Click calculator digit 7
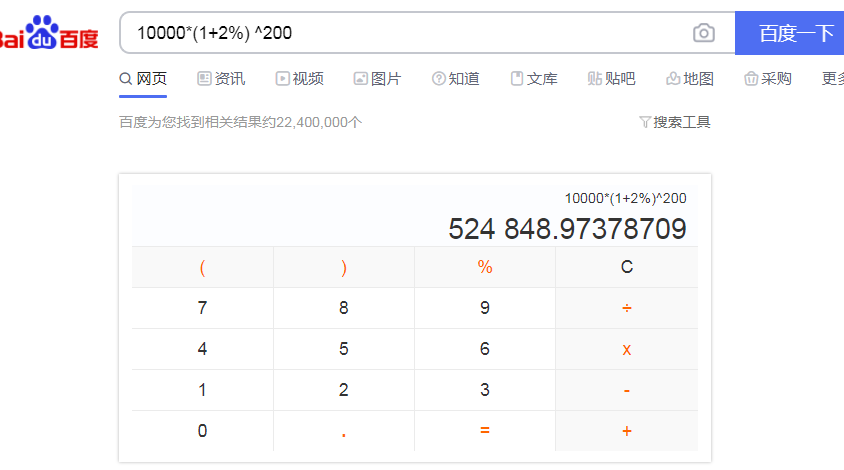The height and width of the screenshot is (470, 844). [202, 308]
